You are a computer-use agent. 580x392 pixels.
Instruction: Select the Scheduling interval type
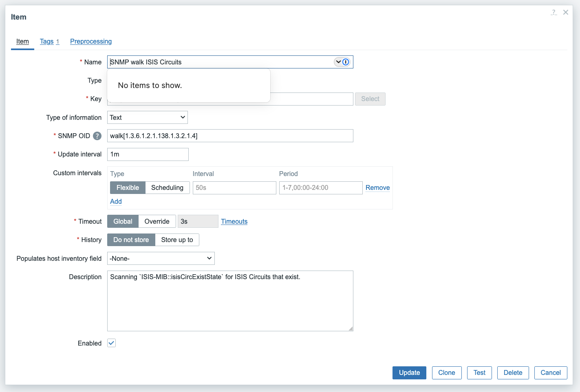[x=167, y=187]
